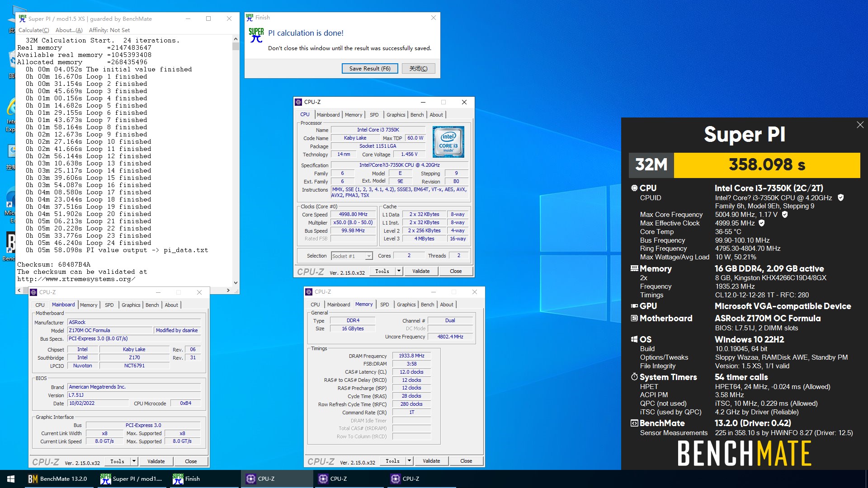Activate the second CPU-Z taskbar button

coord(349,479)
